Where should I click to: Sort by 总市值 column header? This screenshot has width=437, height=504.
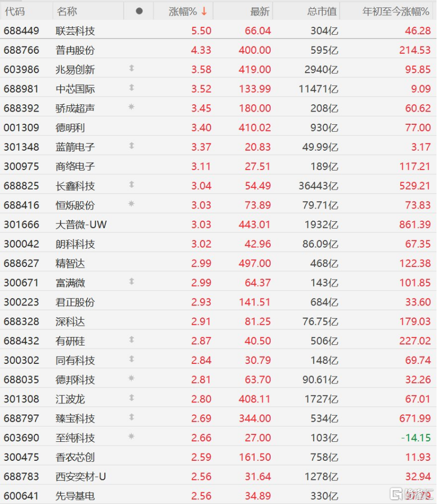click(322, 12)
